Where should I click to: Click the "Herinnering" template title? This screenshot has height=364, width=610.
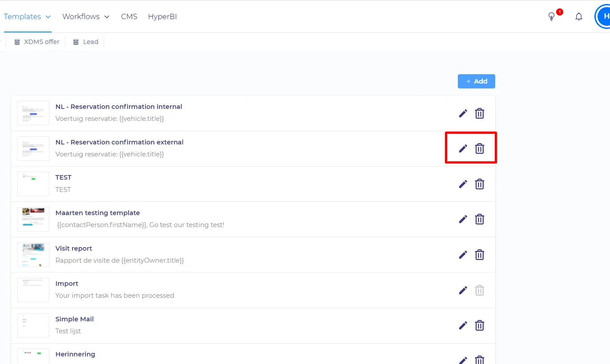(x=75, y=354)
